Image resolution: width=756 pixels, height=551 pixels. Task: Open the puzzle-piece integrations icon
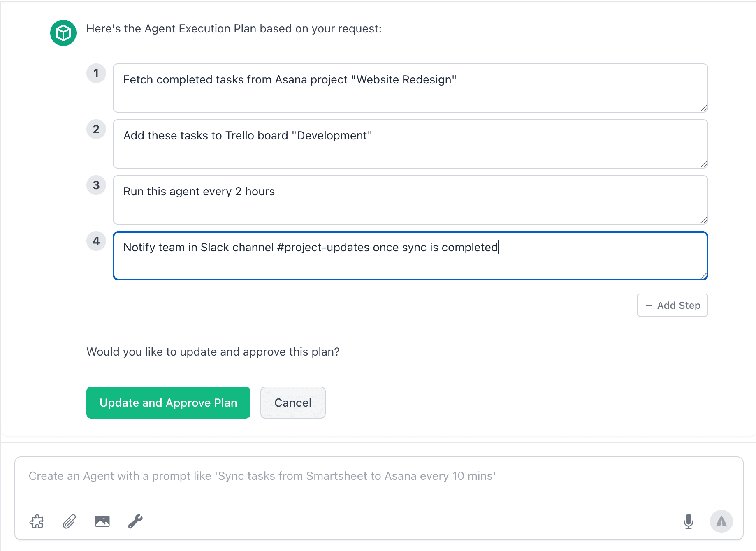[37, 521]
